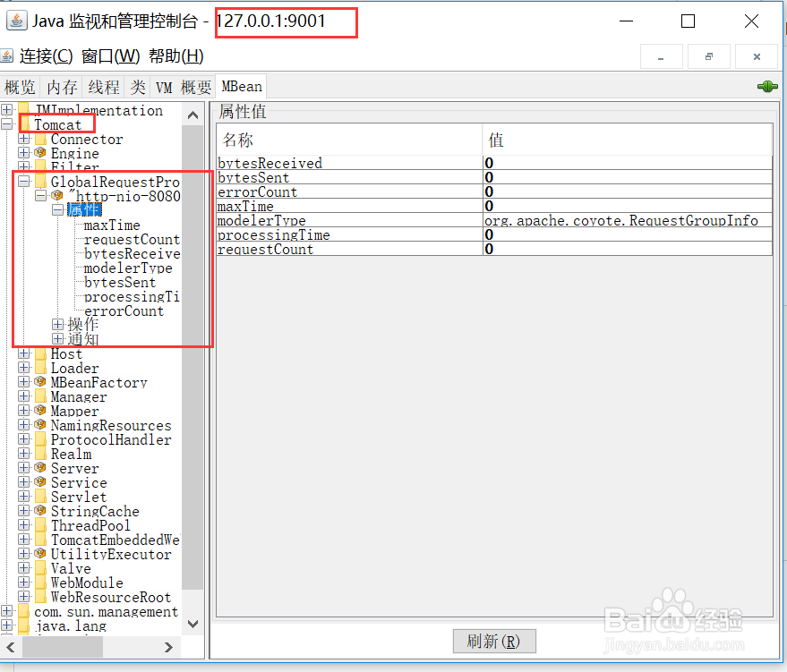Click the bytesReceived row in table
787x672 pixels.
click(494, 163)
